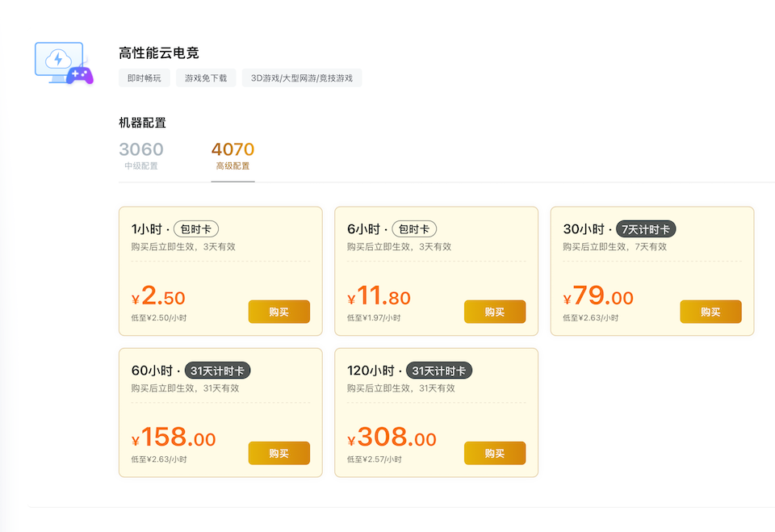Image resolution: width=775 pixels, height=532 pixels.
Task: Click 购买 on the 6小时 package
Action: click(x=495, y=312)
